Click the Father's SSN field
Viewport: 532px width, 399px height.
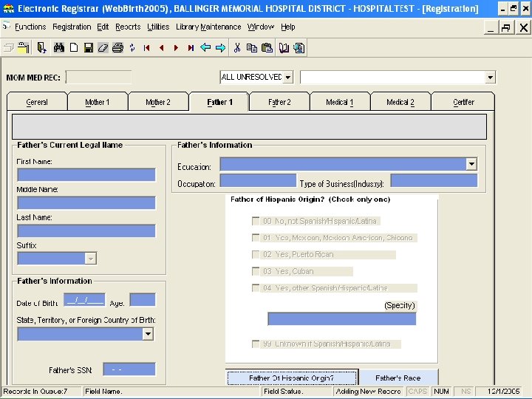tap(129, 369)
